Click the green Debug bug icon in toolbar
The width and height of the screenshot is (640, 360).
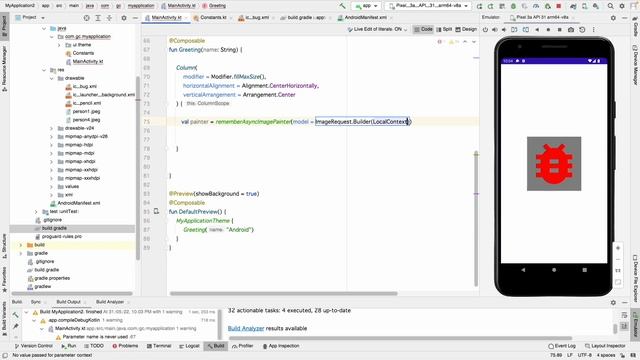(x=513, y=6)
